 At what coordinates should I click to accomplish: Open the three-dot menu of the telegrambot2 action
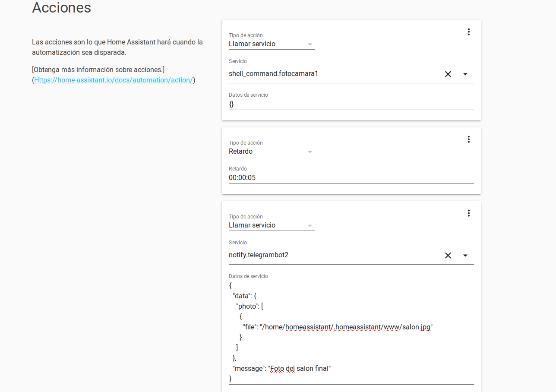(469, 213)
